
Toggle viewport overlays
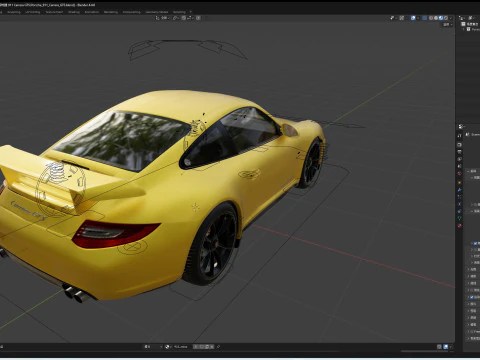[x=413, y=18]
